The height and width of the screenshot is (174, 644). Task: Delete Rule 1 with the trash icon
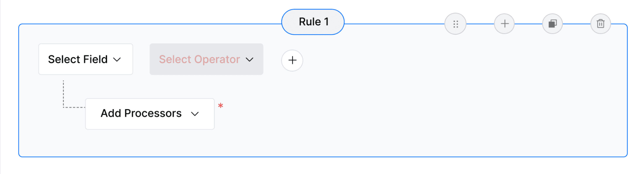pos(601,24)
